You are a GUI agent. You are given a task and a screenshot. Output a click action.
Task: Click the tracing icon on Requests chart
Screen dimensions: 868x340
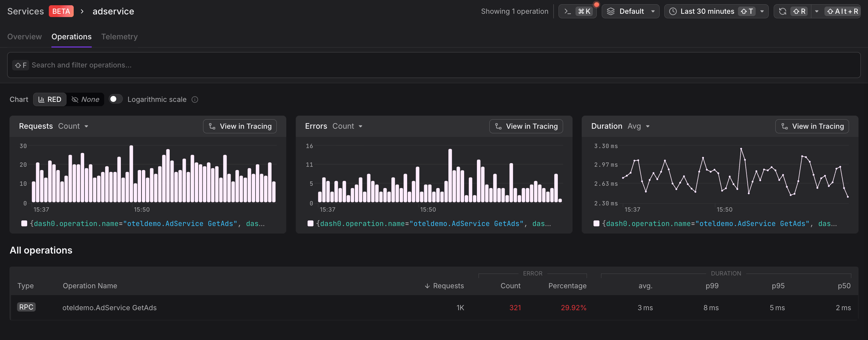point(212,126)
